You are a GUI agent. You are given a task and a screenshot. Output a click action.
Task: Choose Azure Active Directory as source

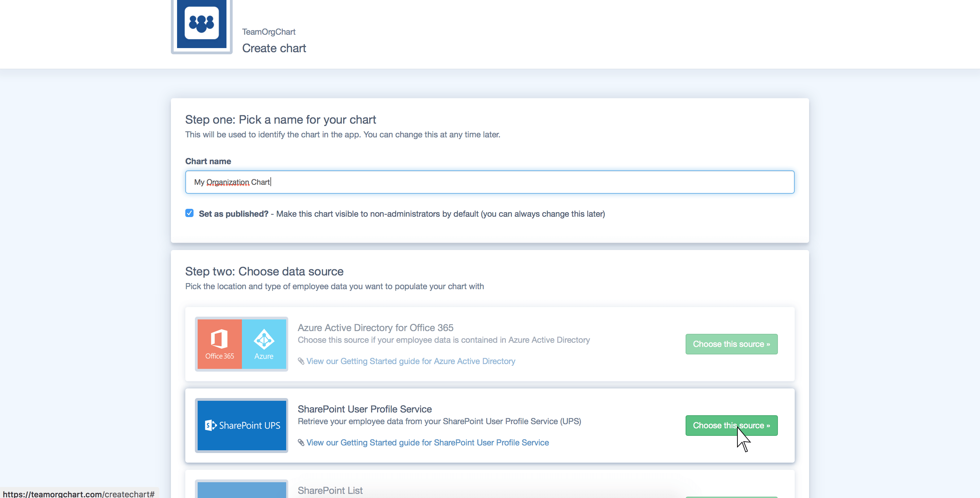(x=731, y=344)
